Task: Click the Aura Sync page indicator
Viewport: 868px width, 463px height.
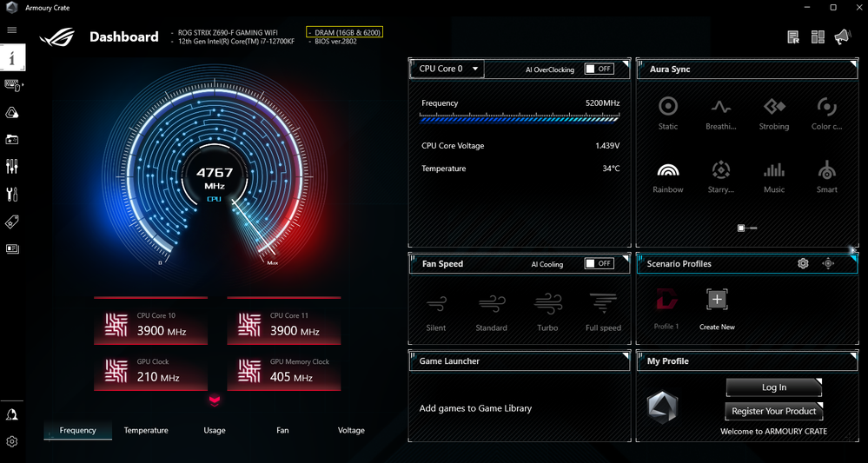Action: pos(747,228)
